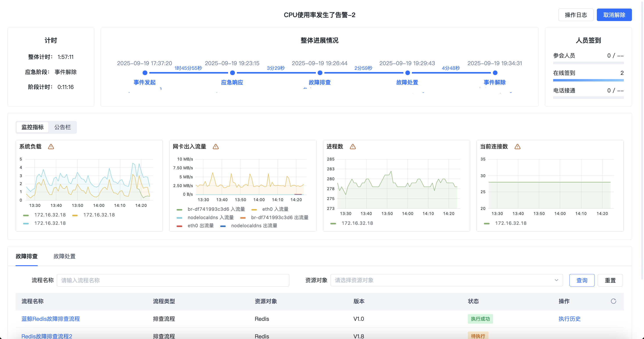Viewport: 644px width, 339px height.
Task: Toggle br-df741993c3d6 入流量 legend entry
Action: pyautogui.click(x=216, y=209)
